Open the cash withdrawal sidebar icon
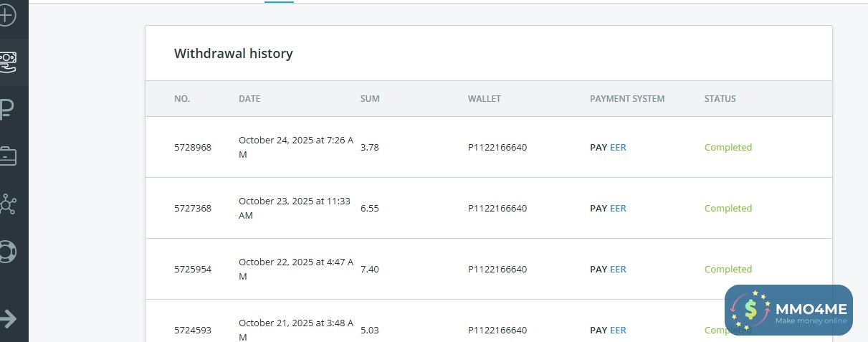Screen dimensions: 868x342 [x=8, y=61]
